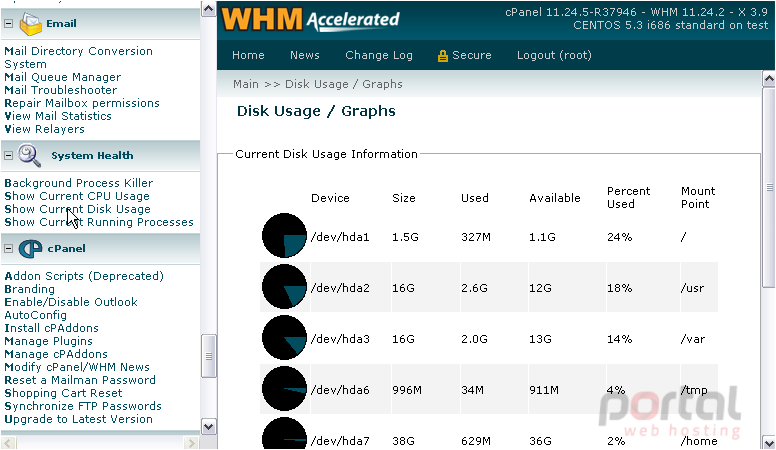Viewport: 776px width, 450px height.
Task: Click the 327M used value
Action: click(x=476, y=237)
